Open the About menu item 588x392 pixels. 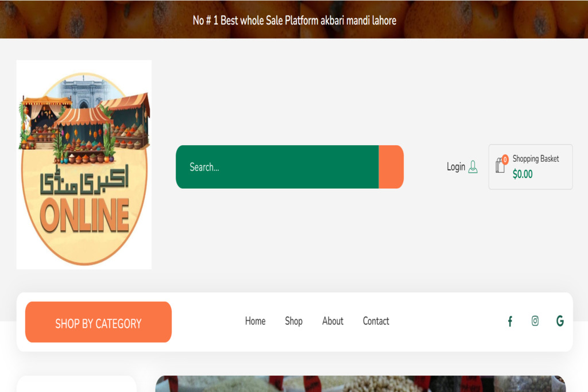tap(332, 321)
